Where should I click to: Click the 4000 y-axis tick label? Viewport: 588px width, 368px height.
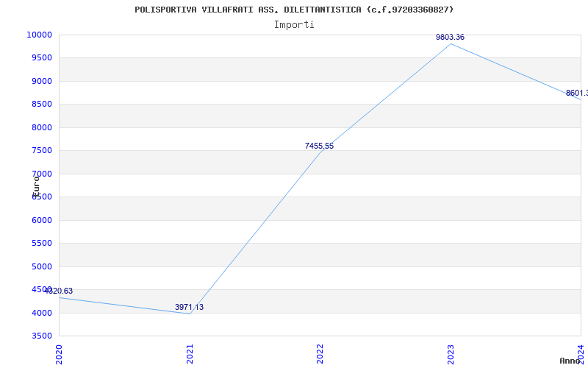[42, 313]
